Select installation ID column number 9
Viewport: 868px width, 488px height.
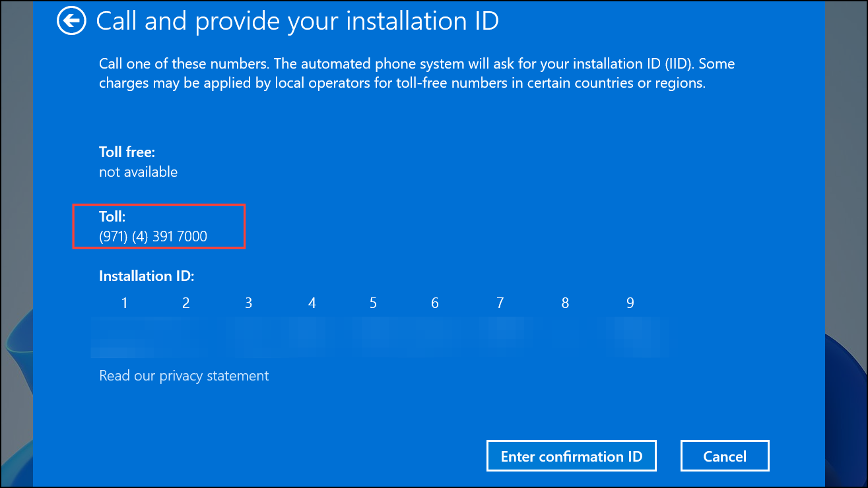click(x=630, y=303)
